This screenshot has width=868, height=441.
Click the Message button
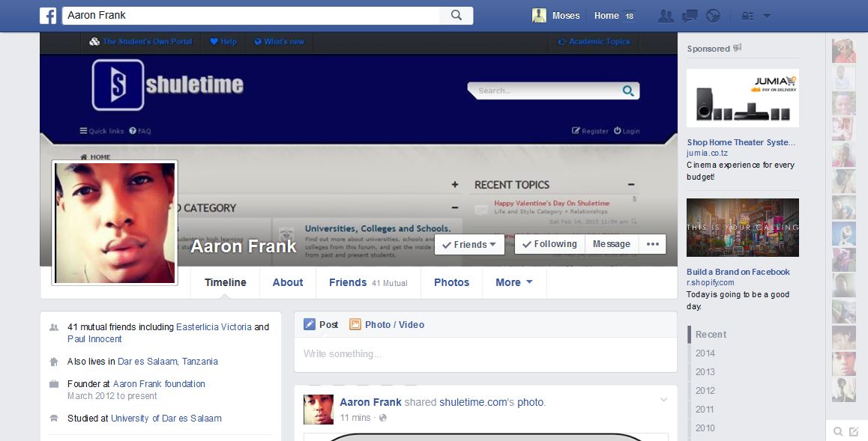tap(612, 244)
